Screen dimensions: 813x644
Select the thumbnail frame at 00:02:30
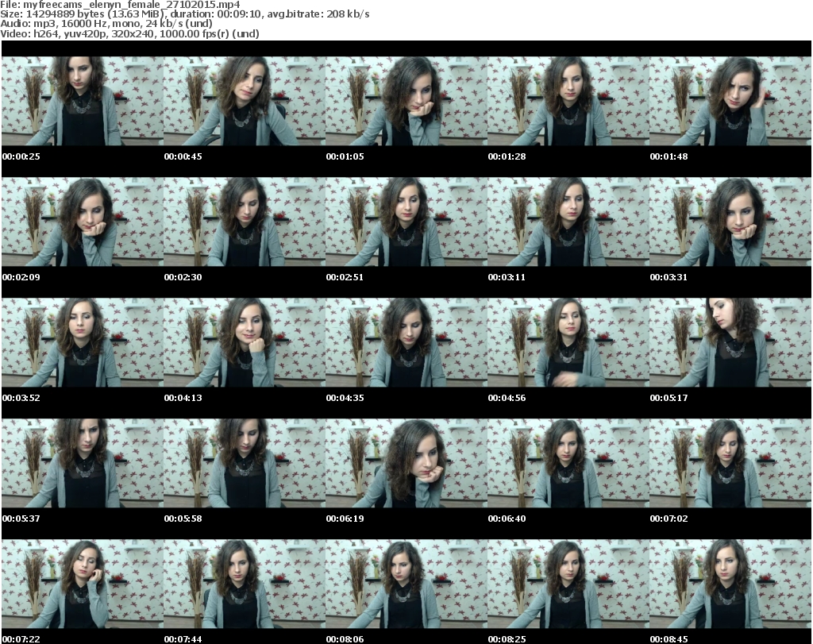coord(245,222)
